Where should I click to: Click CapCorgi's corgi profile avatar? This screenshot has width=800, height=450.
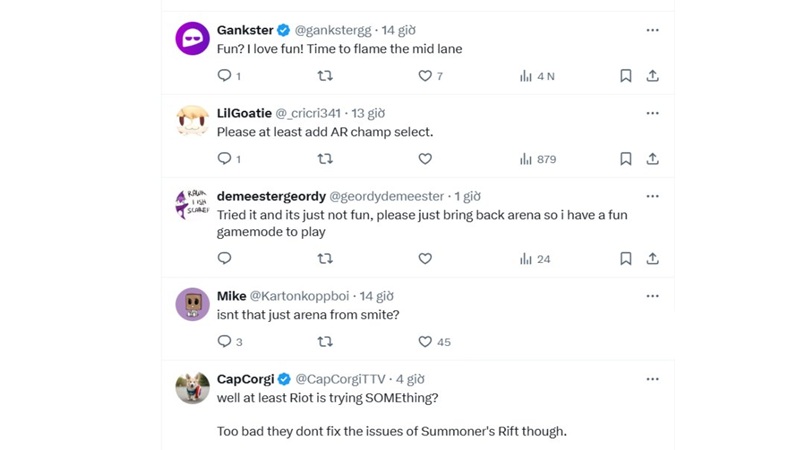click(x=193, y=387)
